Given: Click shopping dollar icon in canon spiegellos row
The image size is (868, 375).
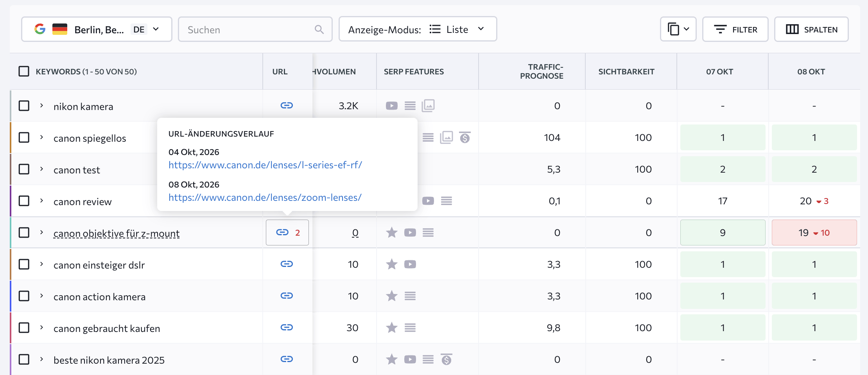Looking at the screenshot, I should 464,137.
